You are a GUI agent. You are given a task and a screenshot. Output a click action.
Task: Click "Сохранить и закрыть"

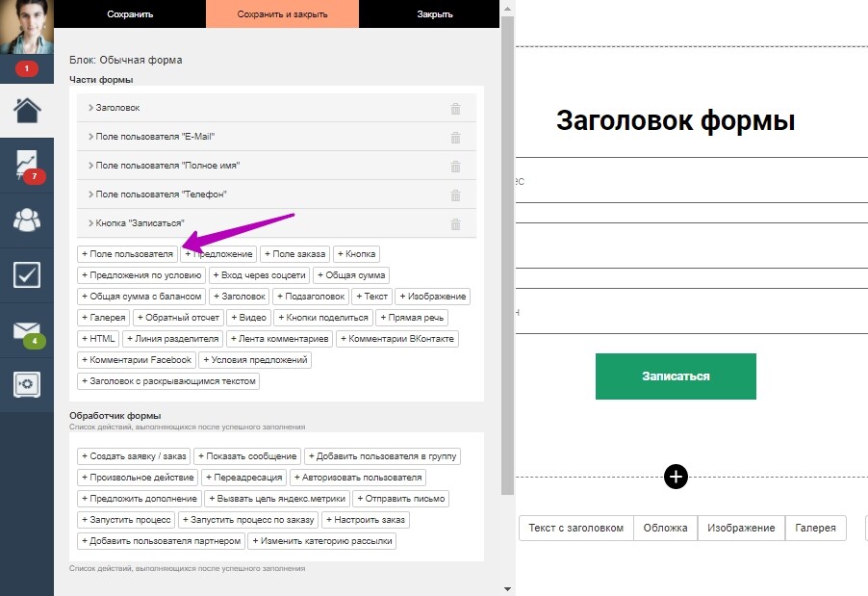(x=282, y=13)
